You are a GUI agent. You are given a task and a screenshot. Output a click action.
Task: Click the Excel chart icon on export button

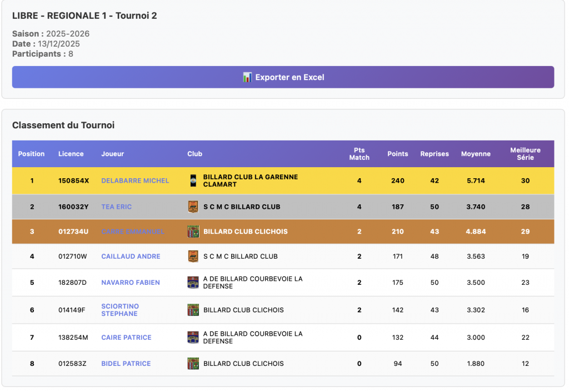coord(247,77)
